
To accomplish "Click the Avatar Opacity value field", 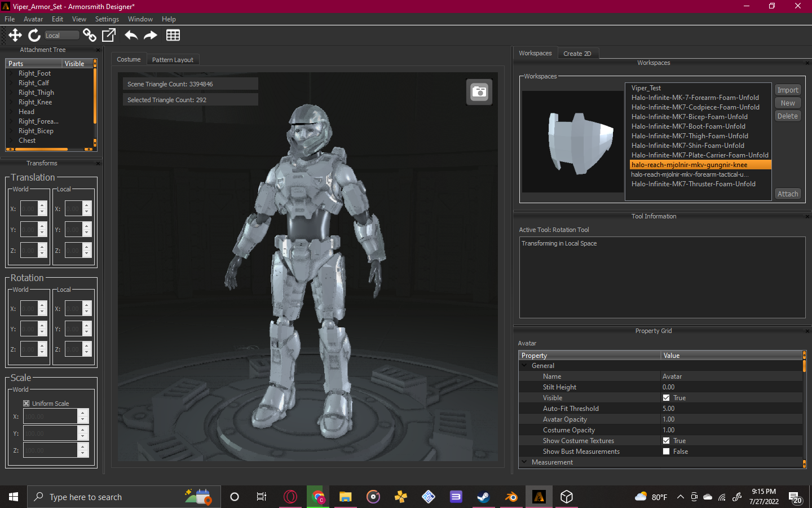I will pyautogui.click(x=731, y=419).
